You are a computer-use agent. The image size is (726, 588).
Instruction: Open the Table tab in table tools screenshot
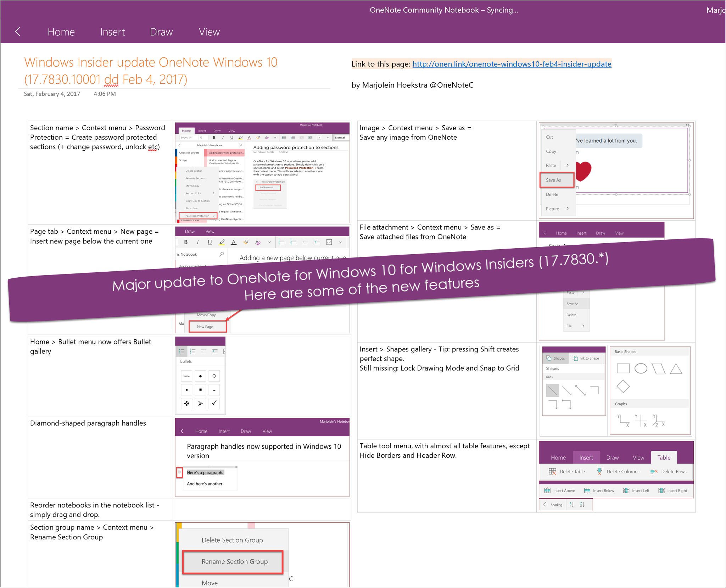click(x=664, y=457)
